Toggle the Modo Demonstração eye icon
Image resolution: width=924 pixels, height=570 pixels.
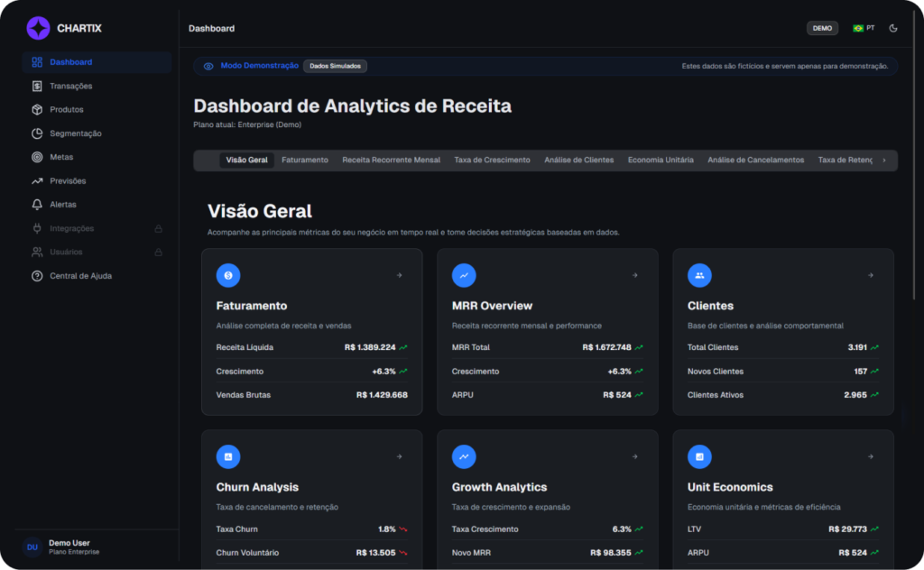click(x=208, y=66)
